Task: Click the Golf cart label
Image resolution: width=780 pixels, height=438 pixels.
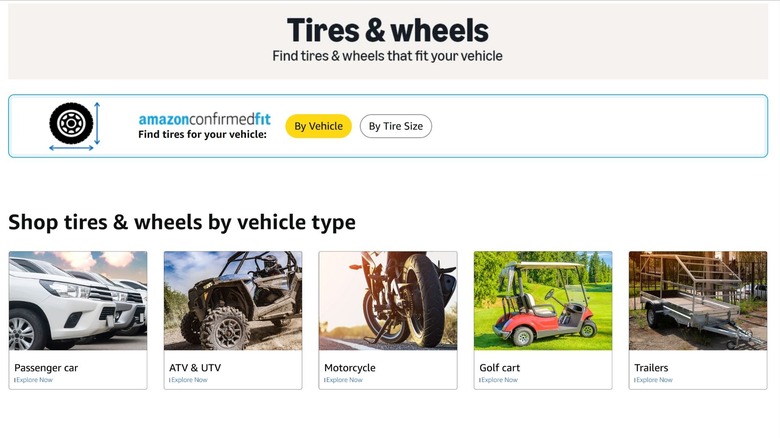Action: pos(499,368)
